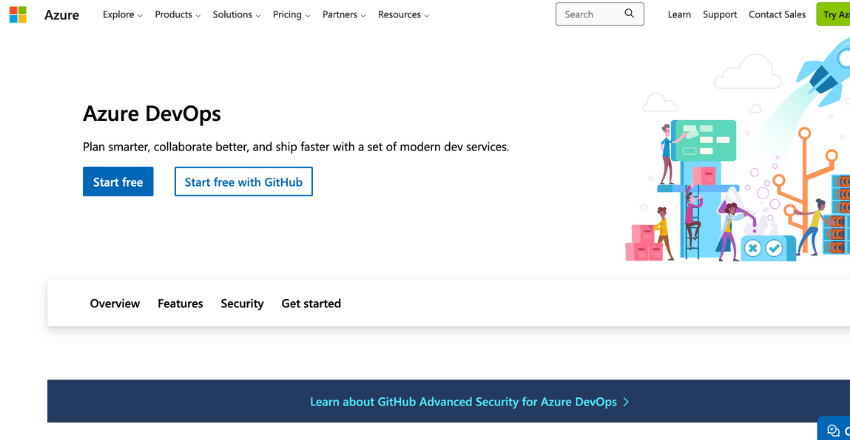Image resolution: width=850 pixels, height=440 pixels.
Task: Open the Azure home link
Action: point(62,15)
